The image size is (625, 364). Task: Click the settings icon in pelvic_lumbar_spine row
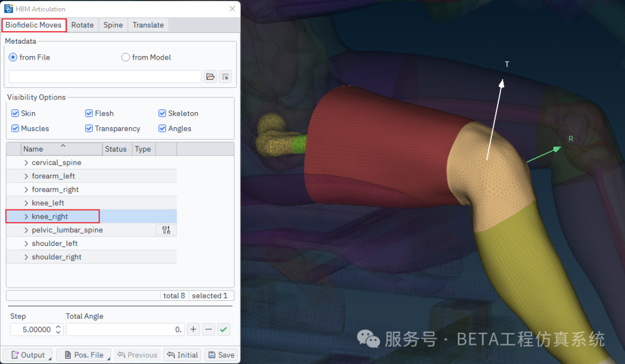click(x=166, y=230)
